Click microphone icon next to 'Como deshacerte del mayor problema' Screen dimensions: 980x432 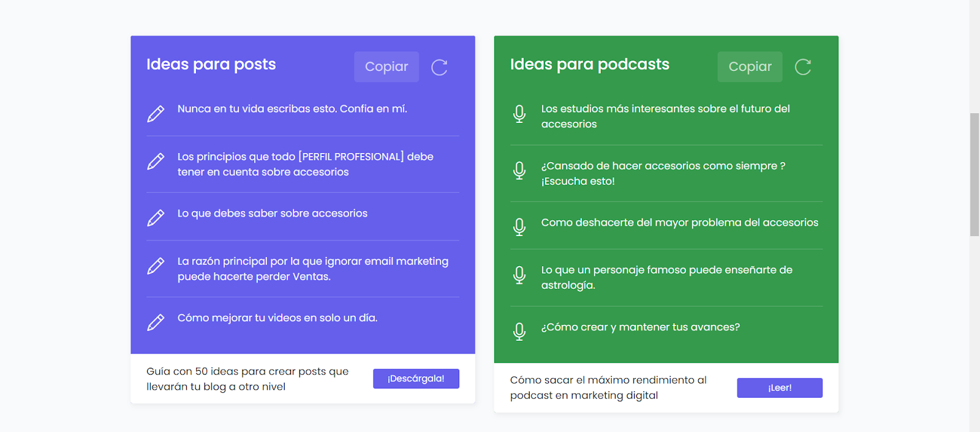(519, 227)
